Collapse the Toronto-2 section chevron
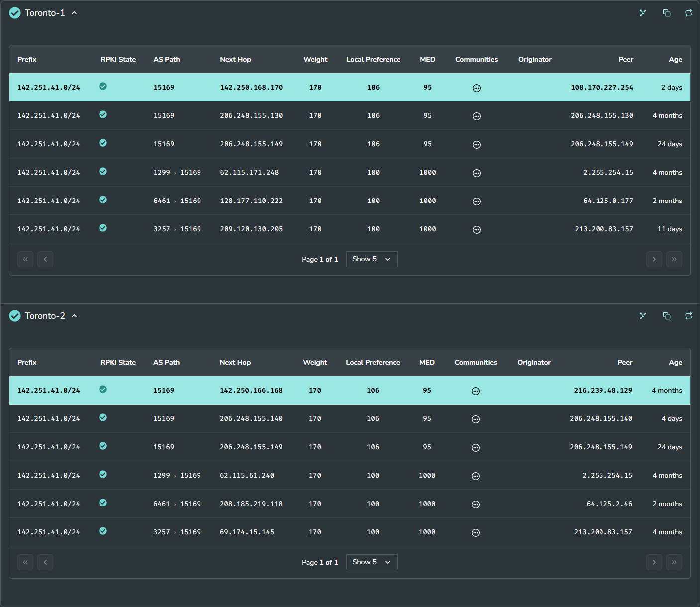The height and width of the screenshot is (607, 700). tap(74, 316)
